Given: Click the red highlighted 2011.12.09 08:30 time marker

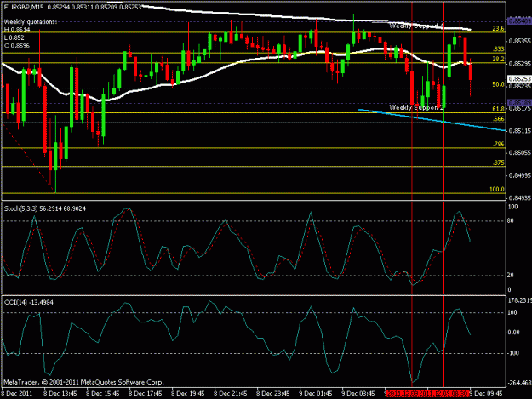Looking at the screenshot, I should (444, 394).
